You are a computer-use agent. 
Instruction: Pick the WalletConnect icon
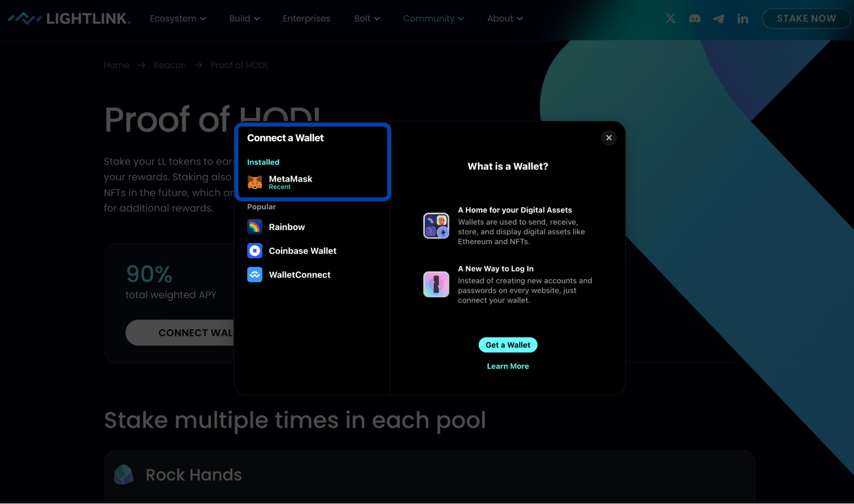click(255, 275)
